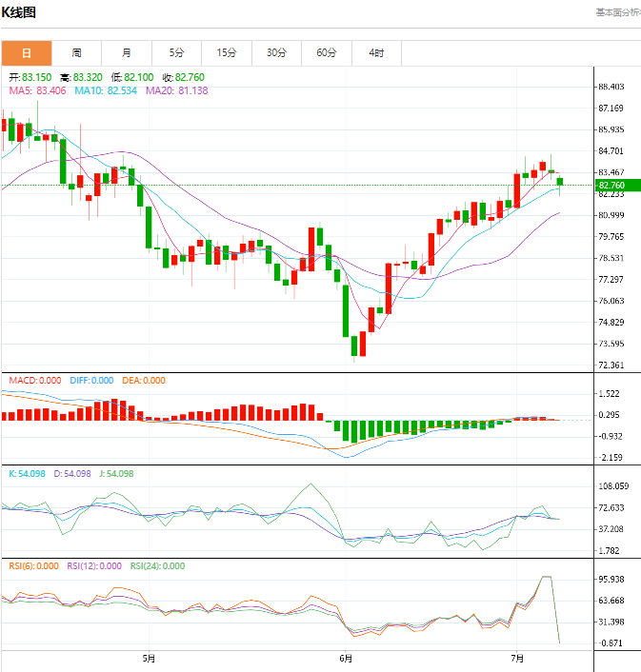This screenshot has width=641, height=672.
Task: Switch to the 周 weekly tab
Action: (76, 53)
